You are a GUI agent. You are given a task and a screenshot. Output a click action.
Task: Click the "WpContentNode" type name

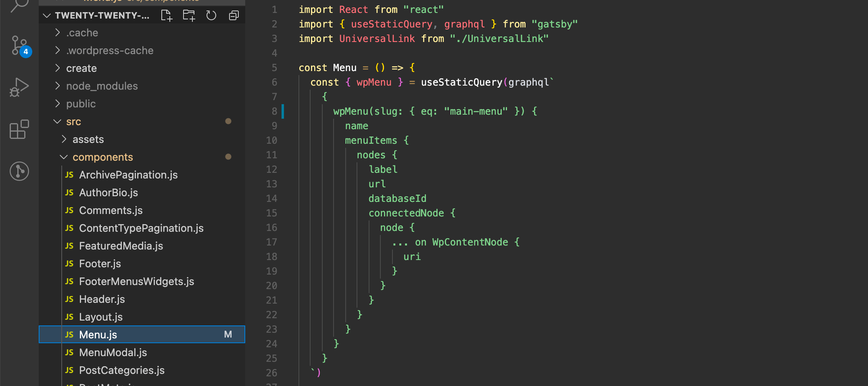pyautogui.click(x=470, y=242)
